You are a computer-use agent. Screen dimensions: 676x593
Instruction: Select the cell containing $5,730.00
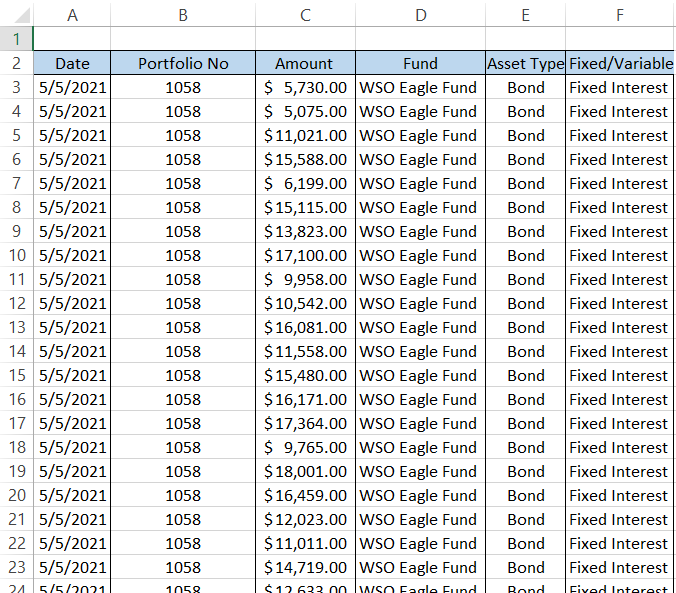305,87
